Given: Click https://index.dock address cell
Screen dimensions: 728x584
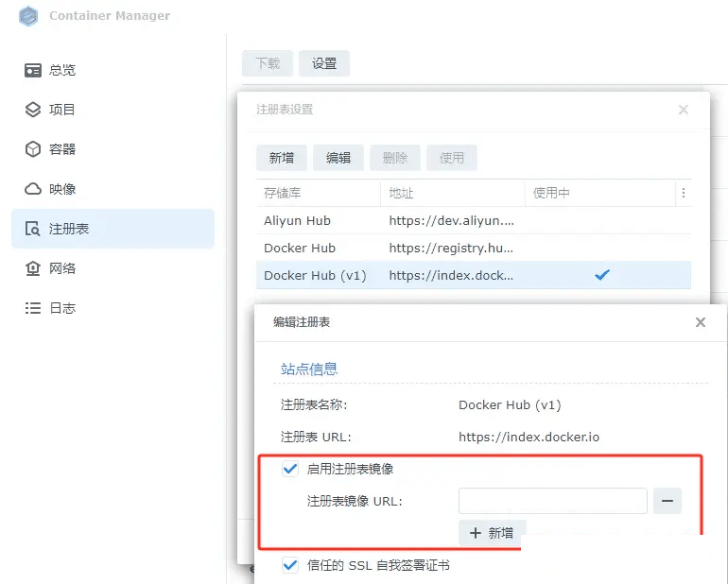Looking at the screenshot, I should point(451,275).
